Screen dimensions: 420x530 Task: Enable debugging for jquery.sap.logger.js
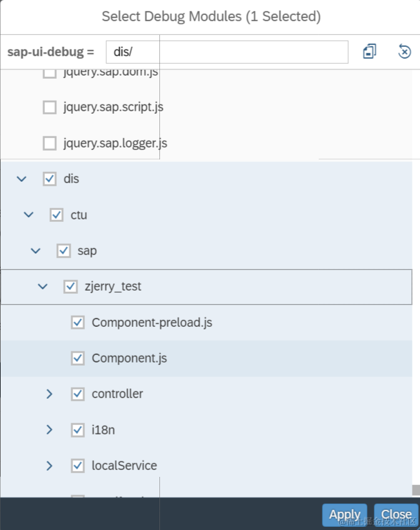click(x=49, y=144)
